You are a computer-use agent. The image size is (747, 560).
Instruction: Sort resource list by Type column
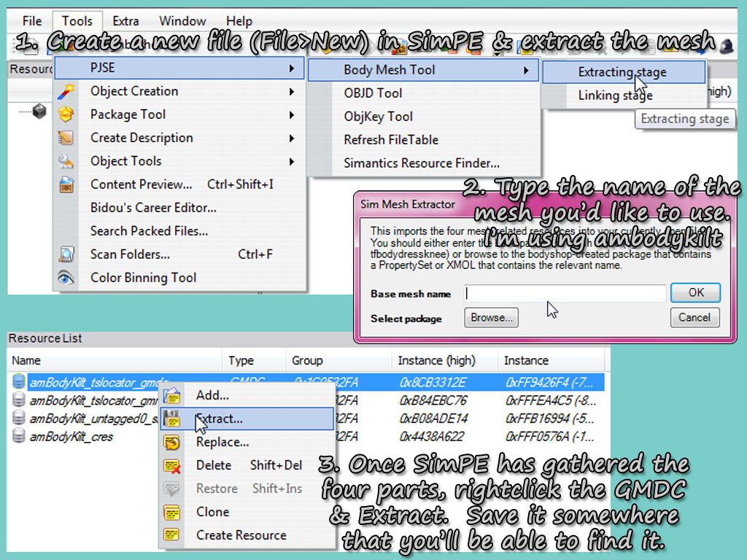click(254, 361)
